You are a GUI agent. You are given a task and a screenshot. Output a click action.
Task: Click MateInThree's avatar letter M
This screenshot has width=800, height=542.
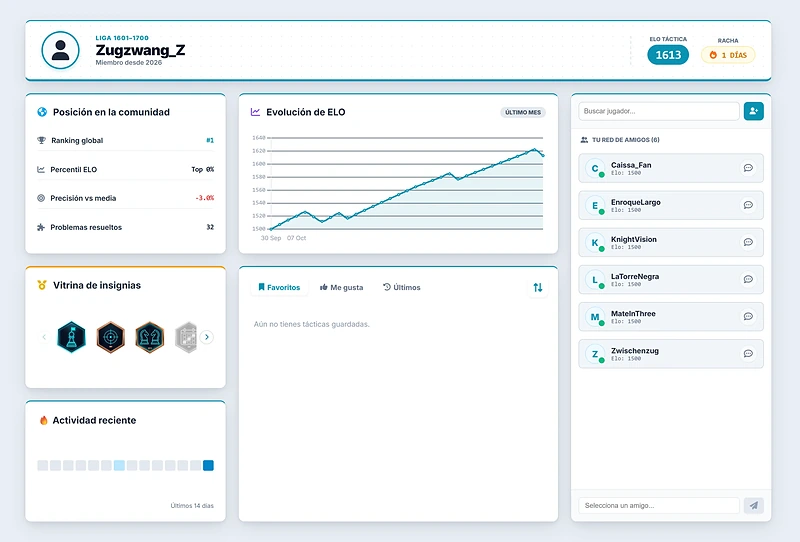point(595,316)
